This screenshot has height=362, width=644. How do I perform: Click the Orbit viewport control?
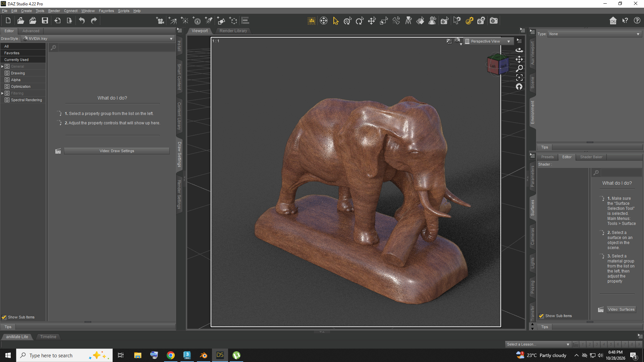pos(519,50)
